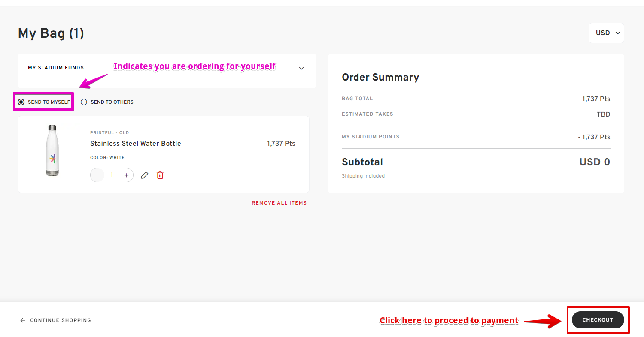Open the water bottle product thumbnail
The image size is (644, 337).
click(x=52, y=150)
